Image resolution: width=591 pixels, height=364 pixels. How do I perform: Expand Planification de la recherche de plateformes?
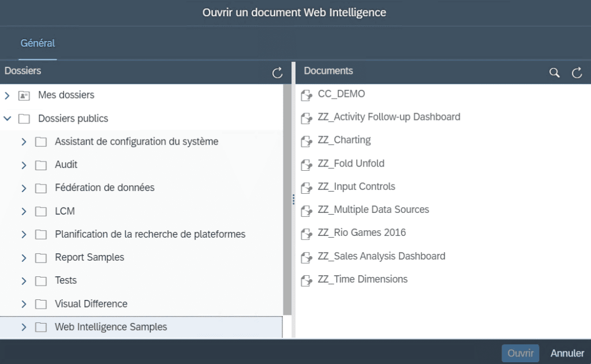pos(24,234)
